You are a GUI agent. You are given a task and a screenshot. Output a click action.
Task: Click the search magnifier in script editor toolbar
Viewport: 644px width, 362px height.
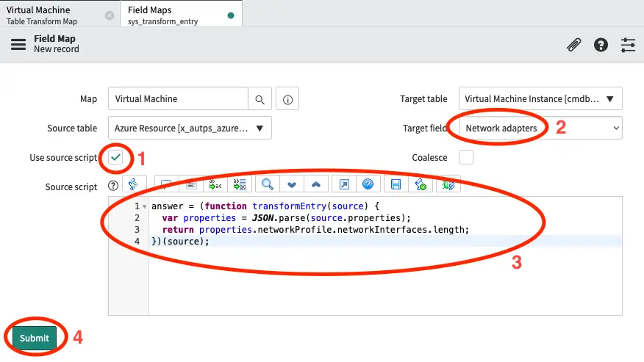tap(268, 185)
